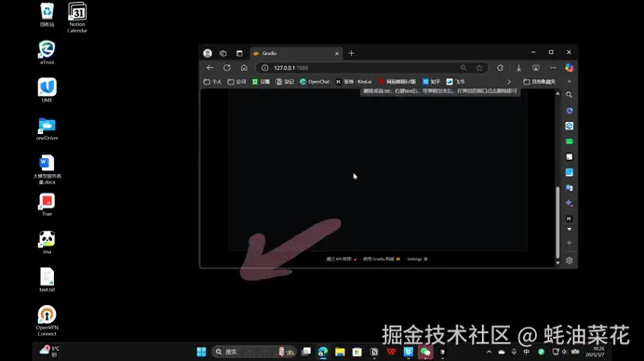Open the OpenVPN Connect shortcut
The height and width of the screenshot is (361, 644).
(47, 320)
